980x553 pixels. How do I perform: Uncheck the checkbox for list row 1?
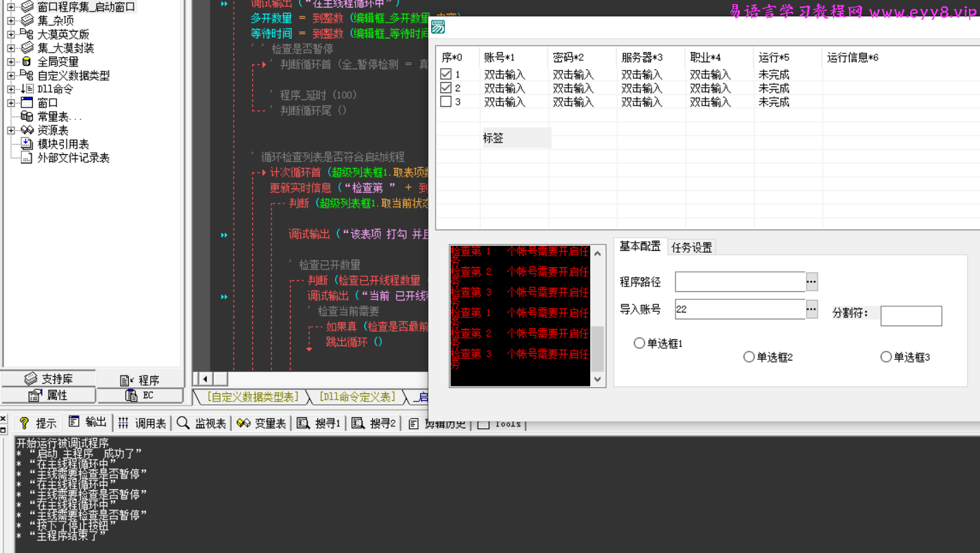click(446, 74)
